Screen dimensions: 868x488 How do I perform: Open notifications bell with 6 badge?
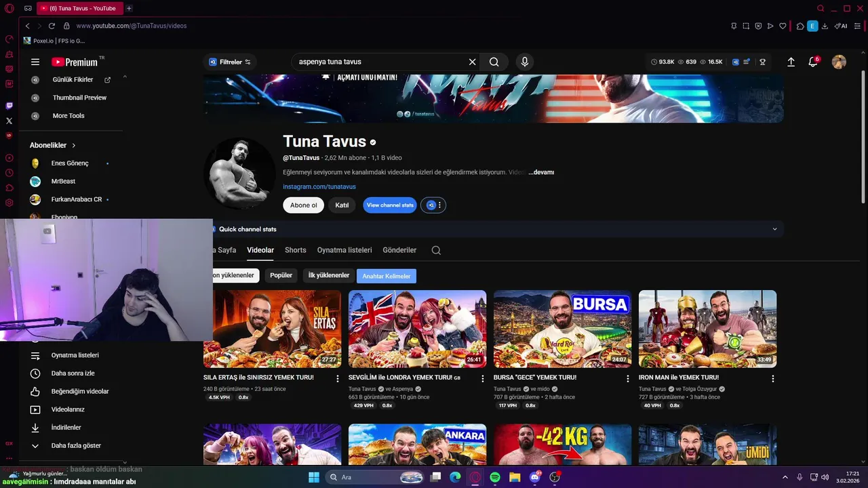click(813, 62)
